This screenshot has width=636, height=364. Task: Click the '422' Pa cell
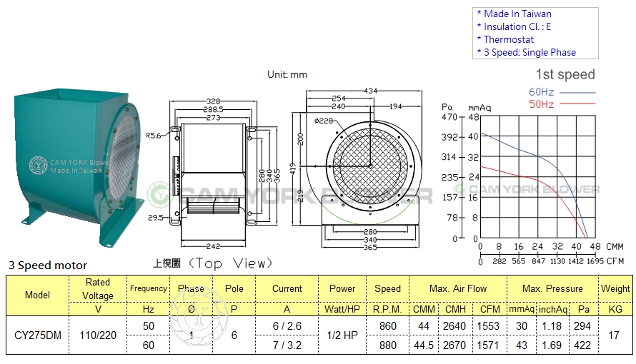pos(582,345)
